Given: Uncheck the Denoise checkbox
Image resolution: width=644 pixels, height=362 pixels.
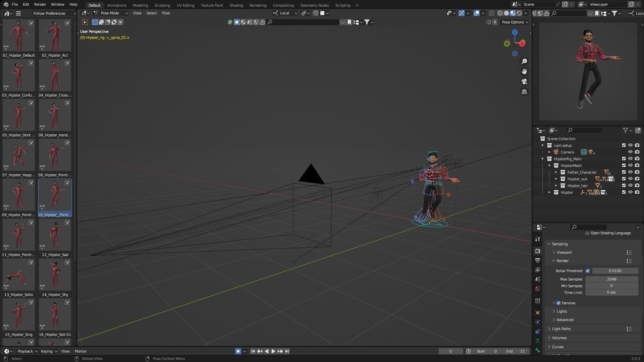Looking at the screenshot, I should tap(558, 303).
